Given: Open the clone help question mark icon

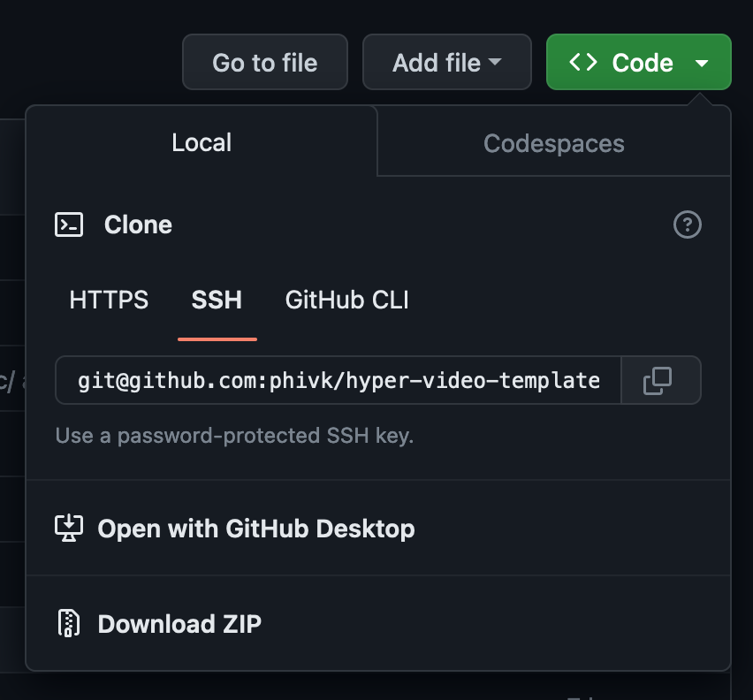Looking at the screenshot, I should tap(688, 224).
